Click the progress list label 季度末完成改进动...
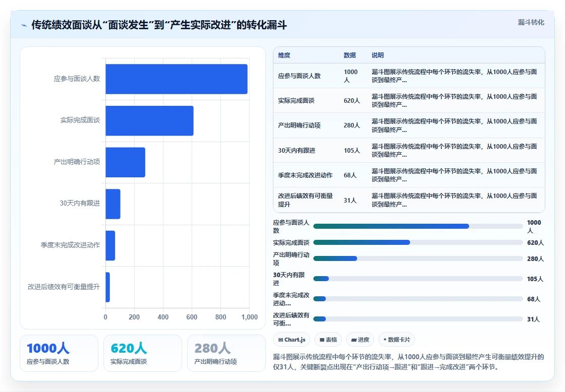This screenshot has height=392, width=565. click(291, 299)
